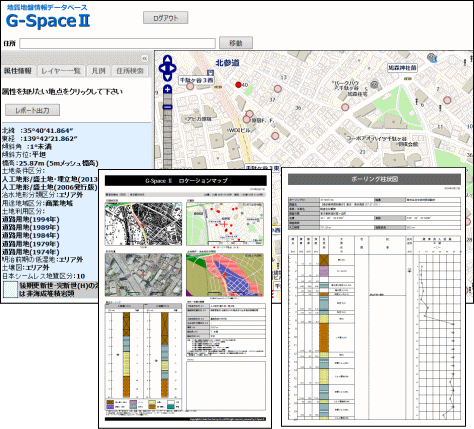Zoom out with the minus button
474x429 pixels.
pyautogui.click(x=167, y=107)
